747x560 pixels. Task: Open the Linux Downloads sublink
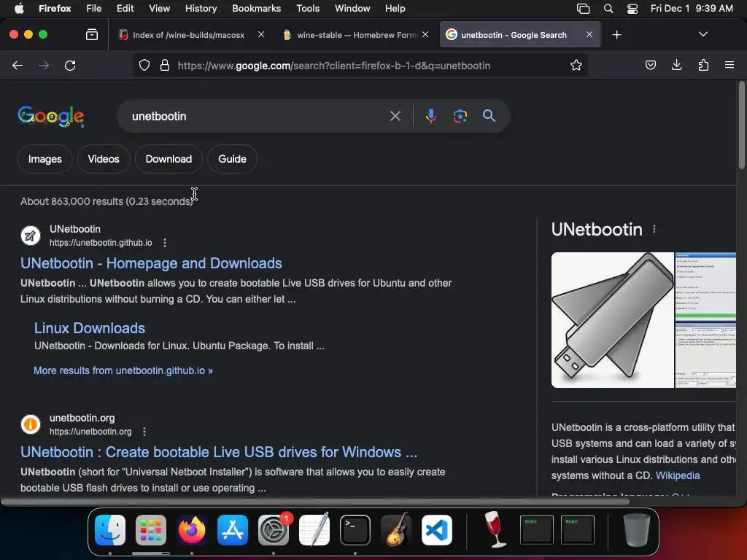point(90,328)
